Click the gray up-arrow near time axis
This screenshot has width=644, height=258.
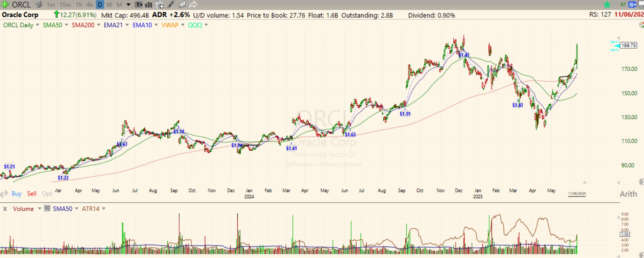pos(585,182)
